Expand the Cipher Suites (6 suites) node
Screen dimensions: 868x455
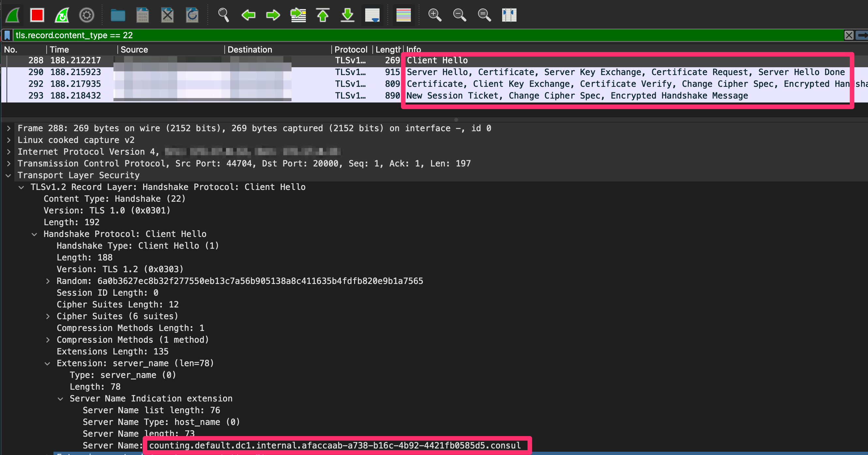tap(48, 316)
